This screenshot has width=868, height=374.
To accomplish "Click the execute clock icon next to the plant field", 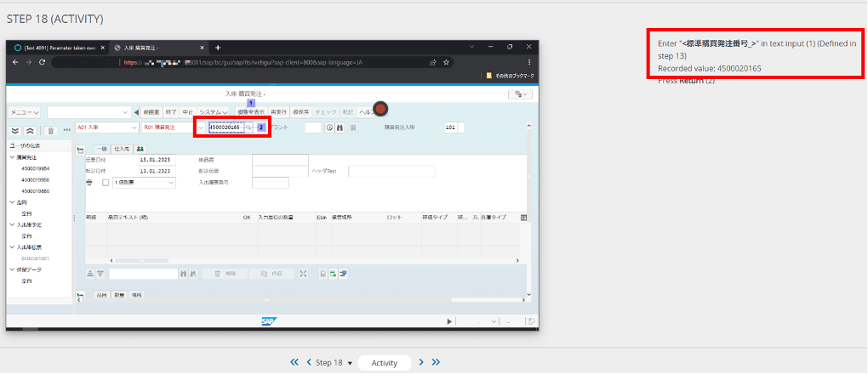I will click(330, 127).
